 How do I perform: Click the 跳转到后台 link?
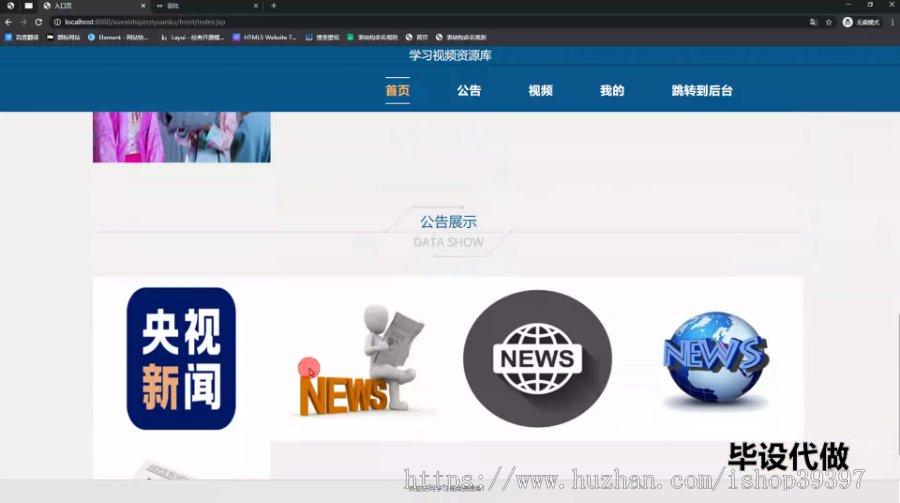coord(702,90)
